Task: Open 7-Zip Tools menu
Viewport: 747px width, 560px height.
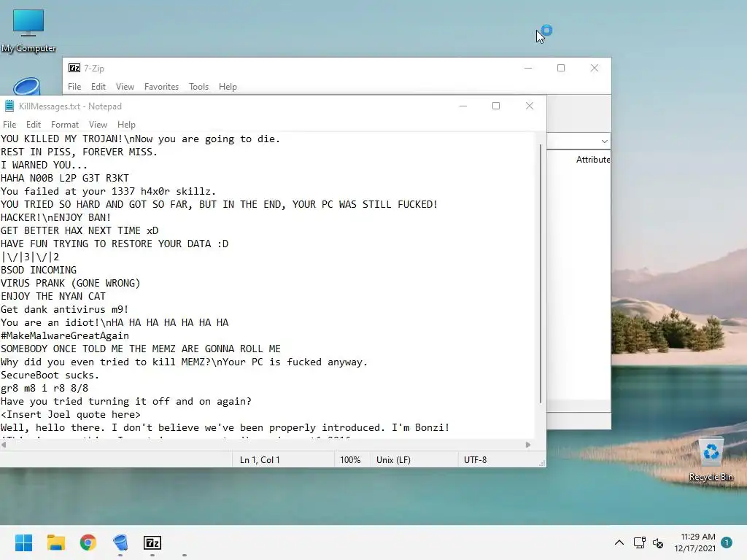Action: [198, 87]
